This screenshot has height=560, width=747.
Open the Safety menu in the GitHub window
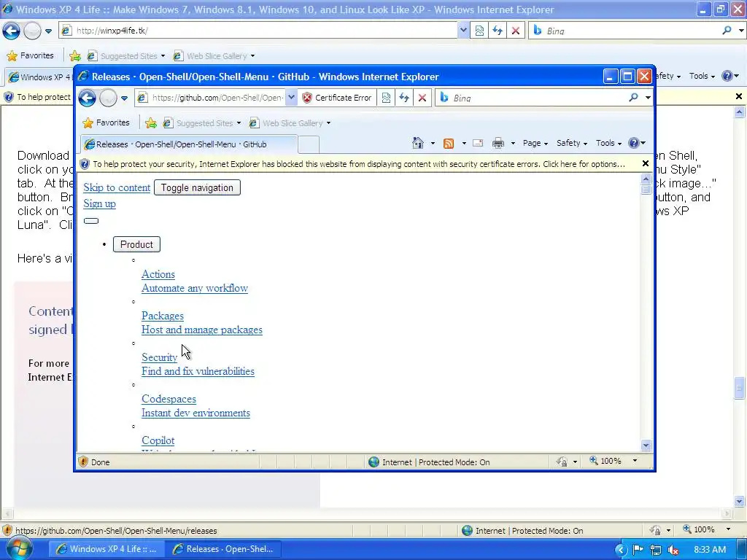click(572, 143)
